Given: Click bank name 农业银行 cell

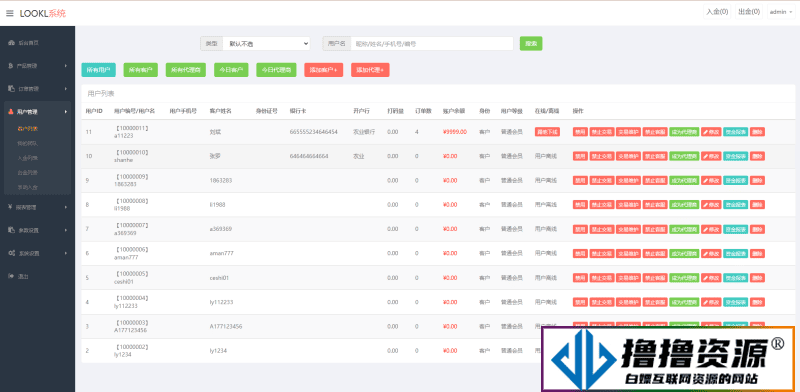Looking at the screenshot, I should tap(364, 132).
